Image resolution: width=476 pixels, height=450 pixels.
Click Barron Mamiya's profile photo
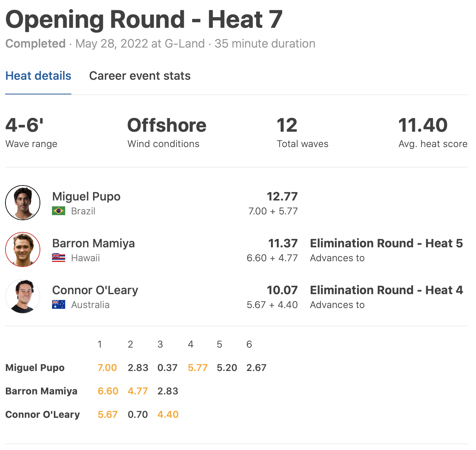[23, 250]
